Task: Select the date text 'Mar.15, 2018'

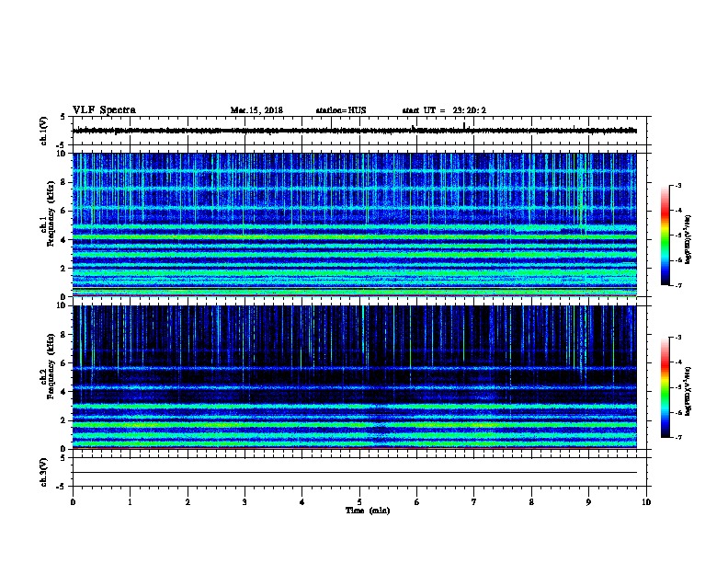Action: (256, 110)
